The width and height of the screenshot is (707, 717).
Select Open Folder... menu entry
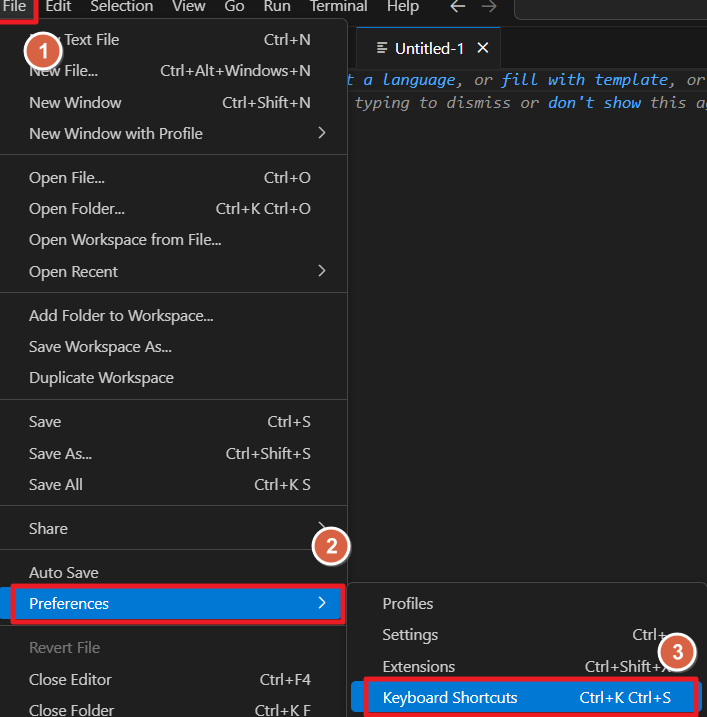[x=173, y=209]
